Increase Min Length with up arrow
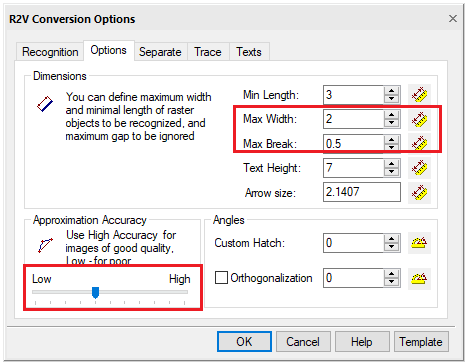This screenshot has width=467, height=362. [392, 91]
